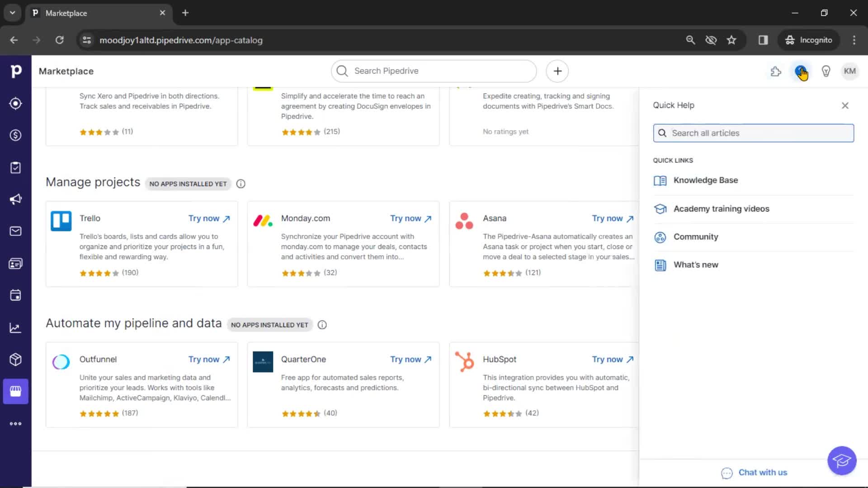This screenshot has width=868, height=488.
Task: Click the Trello app logo
Action: pos(61,221)
